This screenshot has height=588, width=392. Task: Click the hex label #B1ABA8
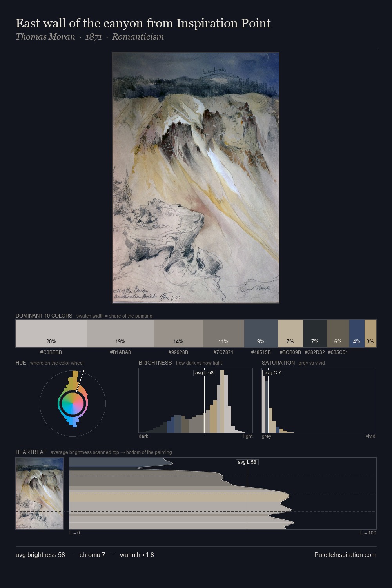coord(120,352)
